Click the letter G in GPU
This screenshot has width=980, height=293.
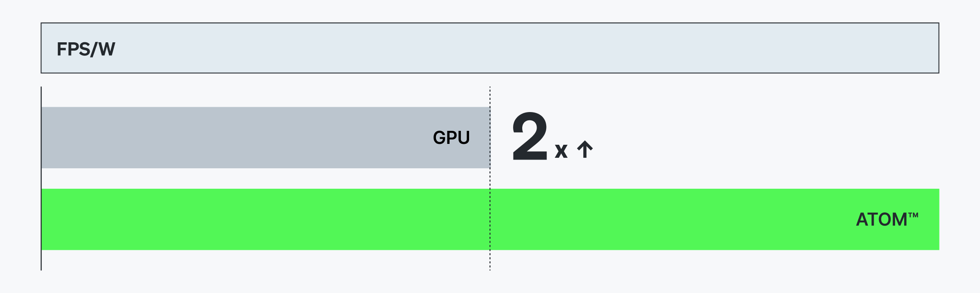tap(439, 138)
